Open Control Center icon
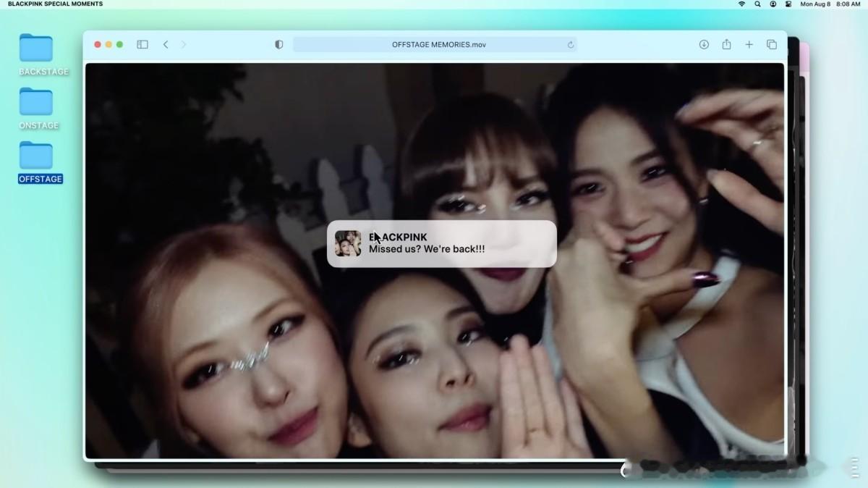868x488 pixels. click(x=788, y=4)
